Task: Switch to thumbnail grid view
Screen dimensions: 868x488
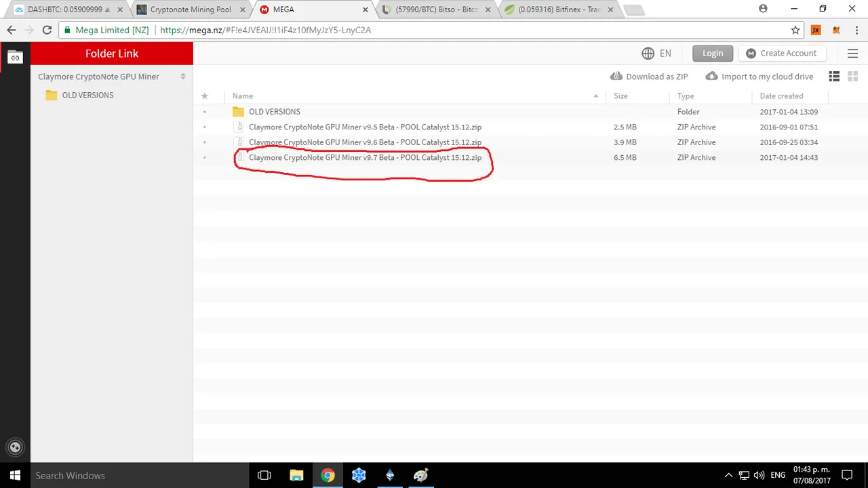Action: (x=852, y=77)
